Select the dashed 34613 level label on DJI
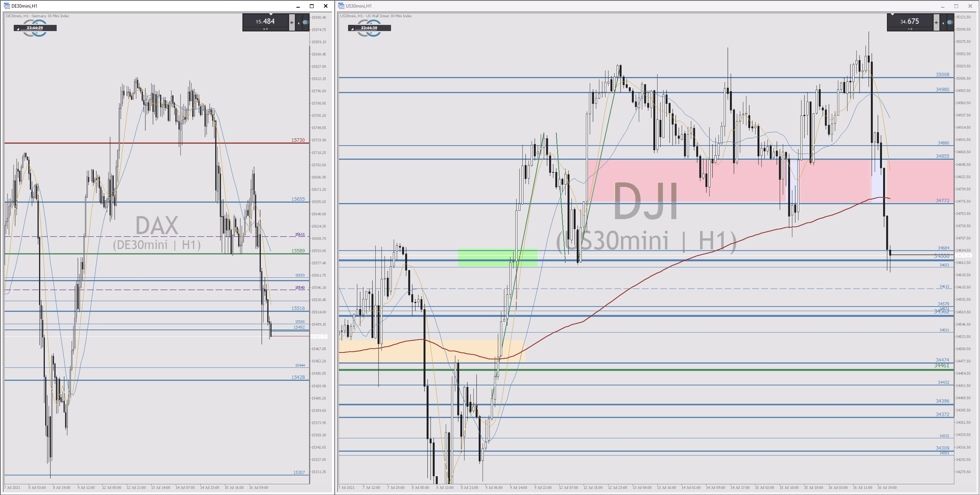Image resolution: width=980 pixels, height=495 pixels. [944, 287]
